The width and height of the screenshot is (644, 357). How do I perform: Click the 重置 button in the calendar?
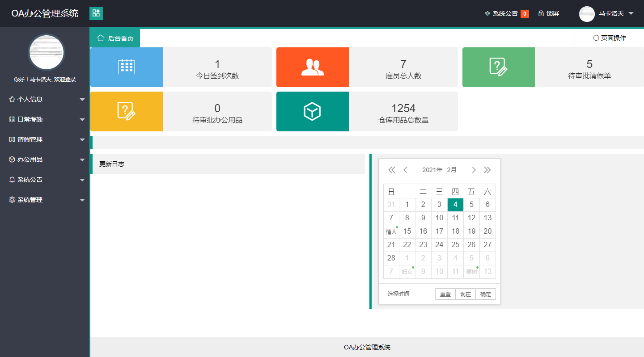pyautogui.click(x=445, y=294)
